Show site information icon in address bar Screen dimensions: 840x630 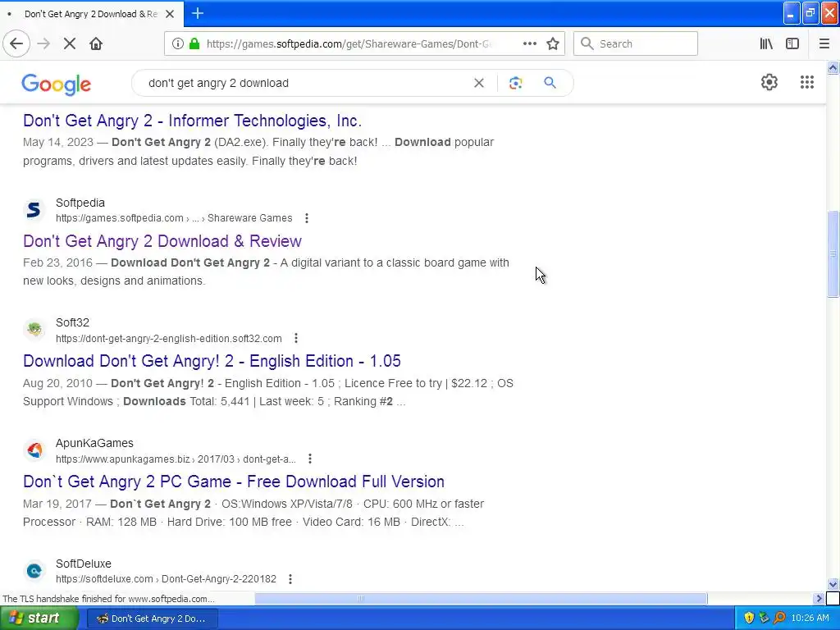tap(178, 43)
